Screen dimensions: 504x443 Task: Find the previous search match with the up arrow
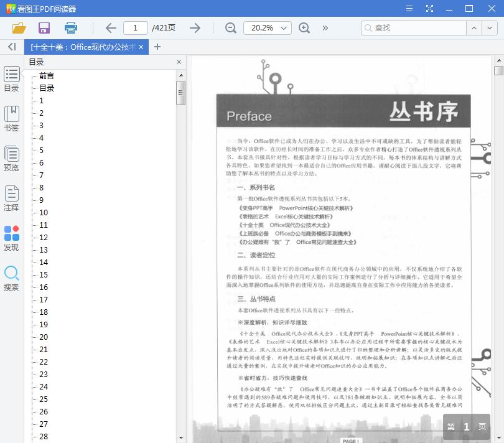(474, 28)
